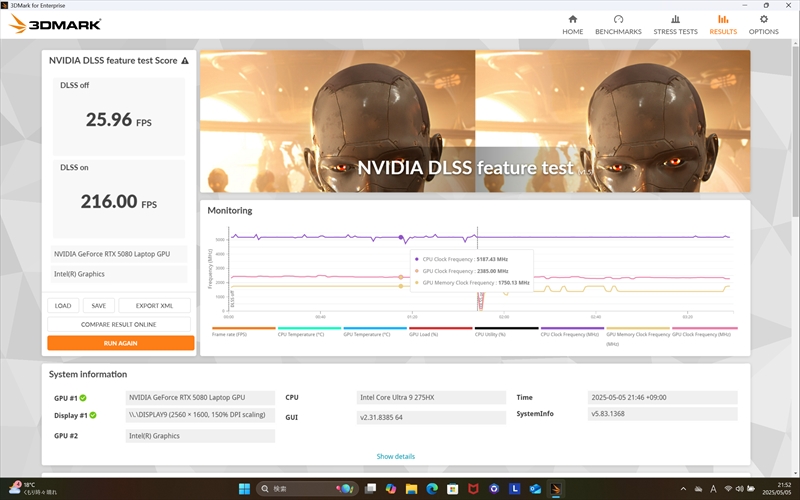This screenshot has width=800, height=500.
Task: Switch to STRESS TESTS tab
Action: 675,24
